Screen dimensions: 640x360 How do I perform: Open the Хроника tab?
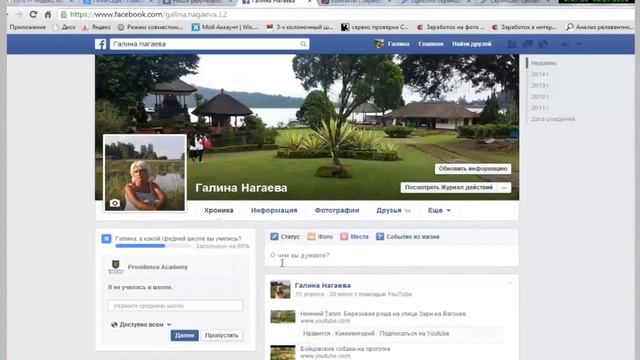(x=219, y=210)
